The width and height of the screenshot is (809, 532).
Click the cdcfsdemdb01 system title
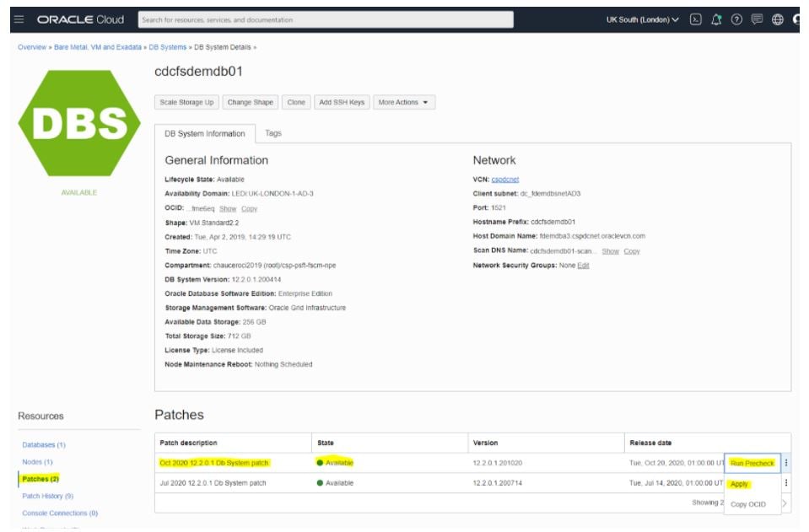pyautogui.click(x=198, y=71)
